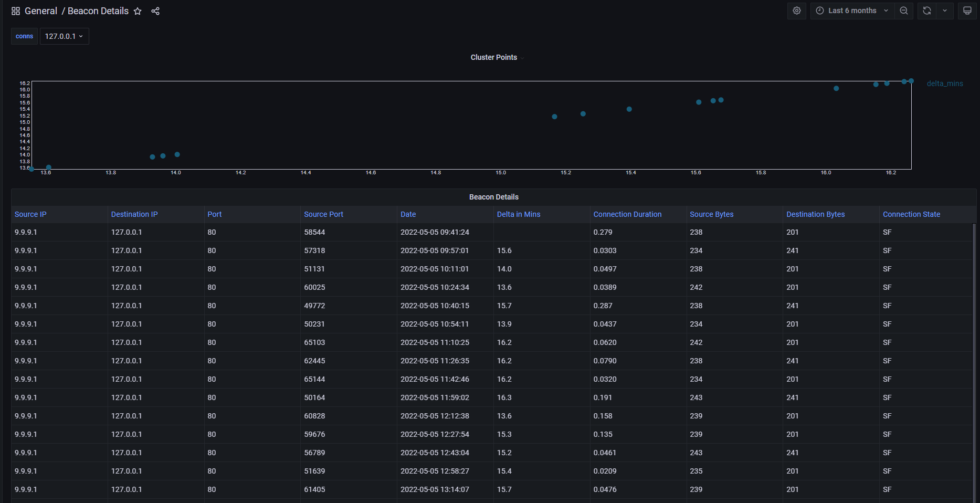Sort table by Destination IP column
The width and height of the screenshot is (980, 503).
tap(134, 214)
